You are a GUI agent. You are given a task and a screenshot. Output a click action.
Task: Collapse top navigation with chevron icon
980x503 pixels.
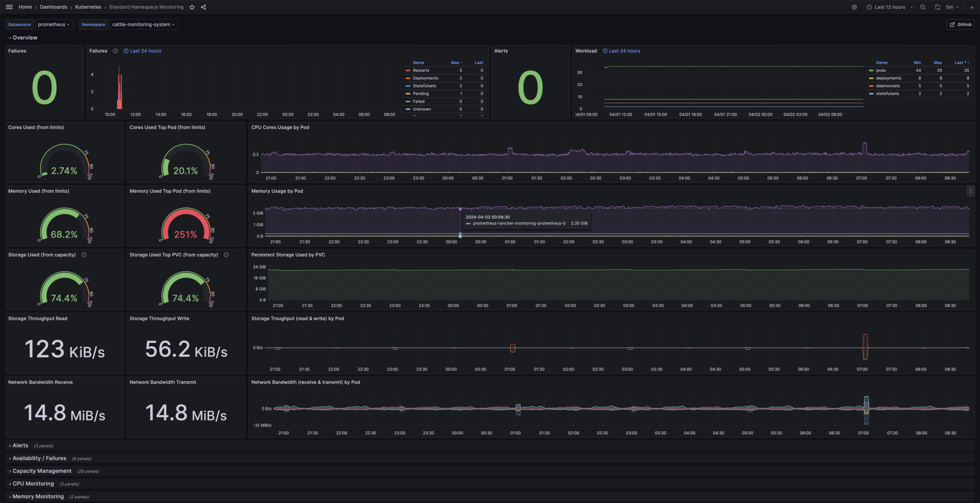(x=972, y=7)
